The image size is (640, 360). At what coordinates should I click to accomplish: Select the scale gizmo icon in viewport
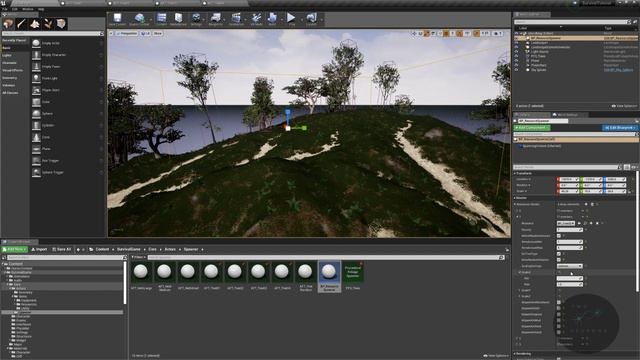[x=427, y=33]
